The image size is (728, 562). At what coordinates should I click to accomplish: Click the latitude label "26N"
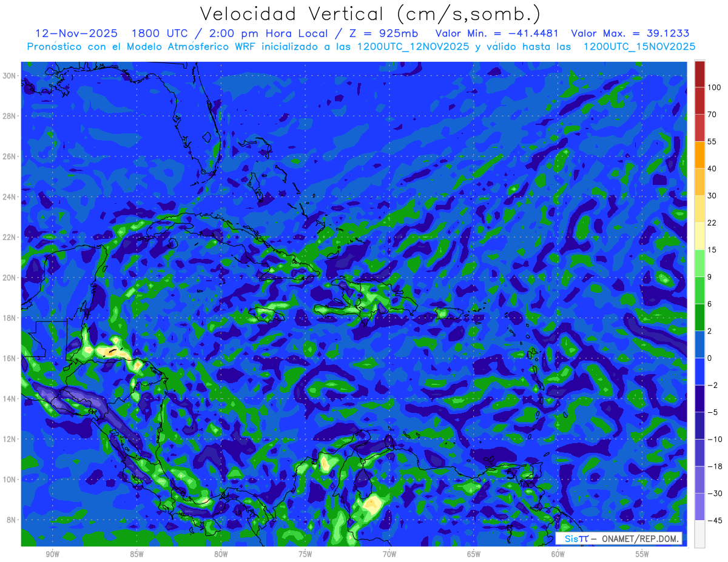pos(10,156)
